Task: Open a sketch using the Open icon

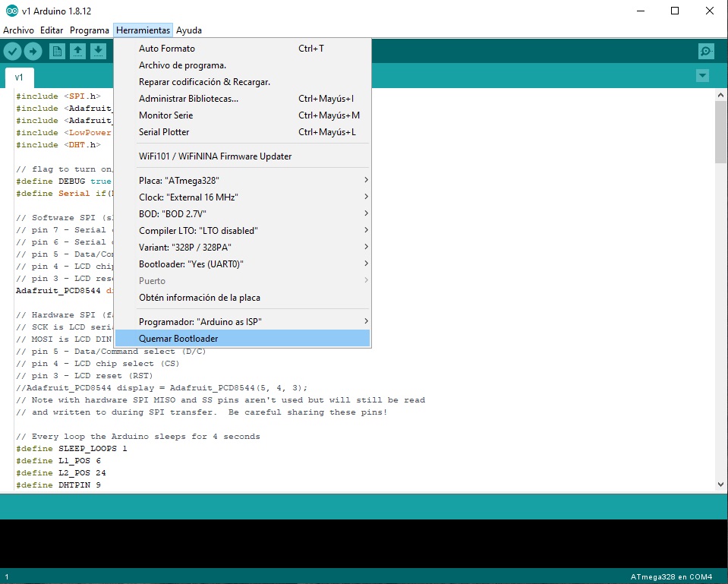Action: click(77, 51)
